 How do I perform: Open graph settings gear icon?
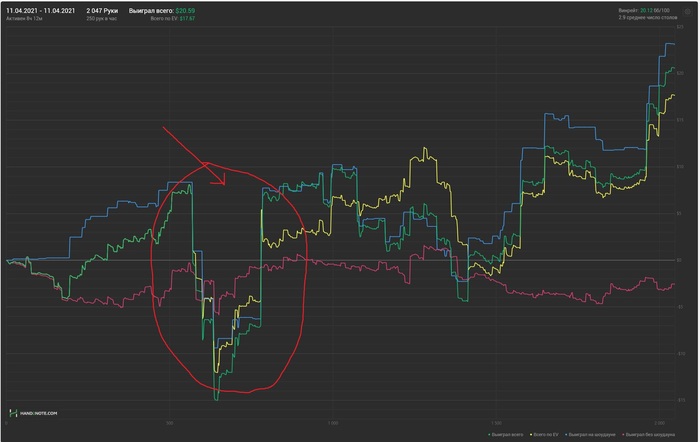click(x=688, y=12)
